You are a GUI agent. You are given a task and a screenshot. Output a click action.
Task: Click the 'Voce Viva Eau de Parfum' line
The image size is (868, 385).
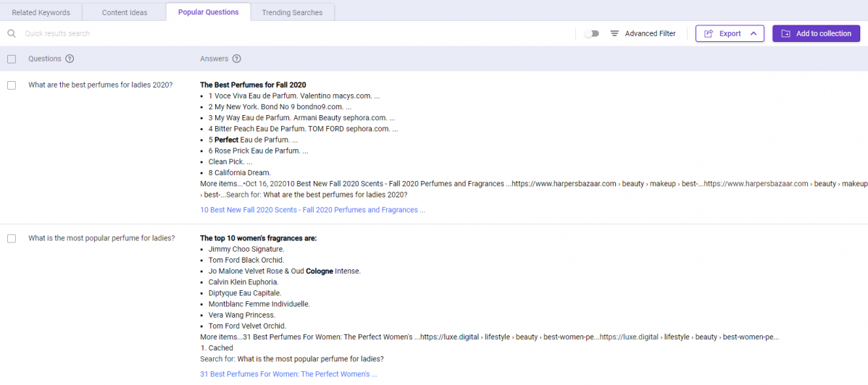[294, 96]
